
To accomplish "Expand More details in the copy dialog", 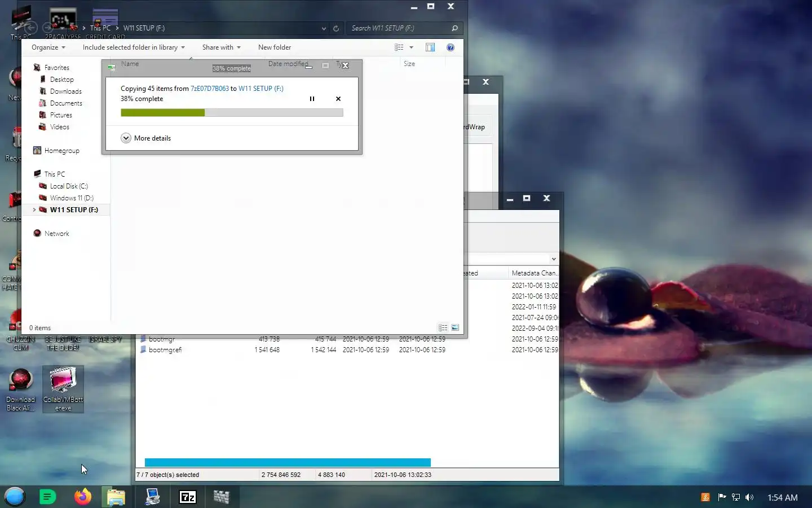I will click(146, 138).
